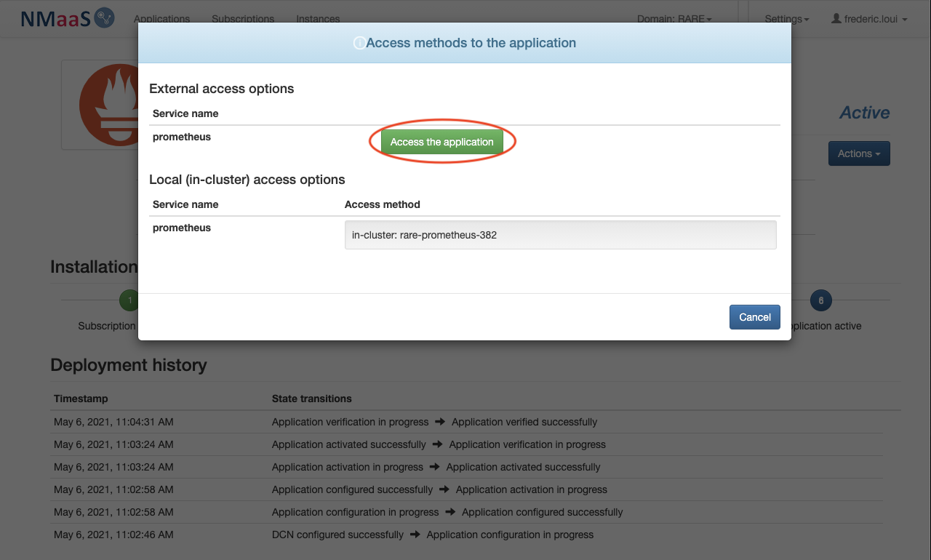This screenshot has height=560, width=931.
Task: Click 'Local (in-cluster) access options' heading
Action: point(247,180)
